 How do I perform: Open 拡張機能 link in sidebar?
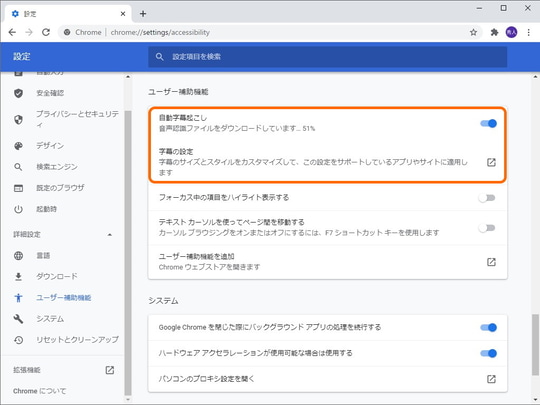[x=27, y=370]
